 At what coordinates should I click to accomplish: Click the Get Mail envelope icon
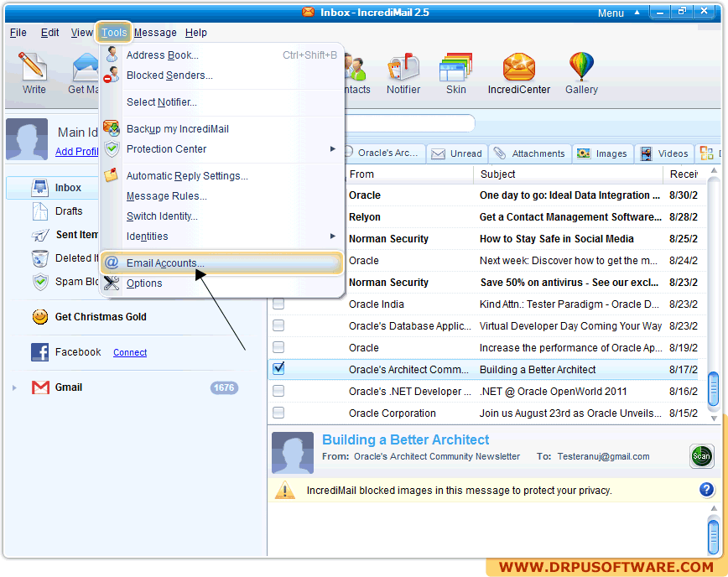pos(86,67)
